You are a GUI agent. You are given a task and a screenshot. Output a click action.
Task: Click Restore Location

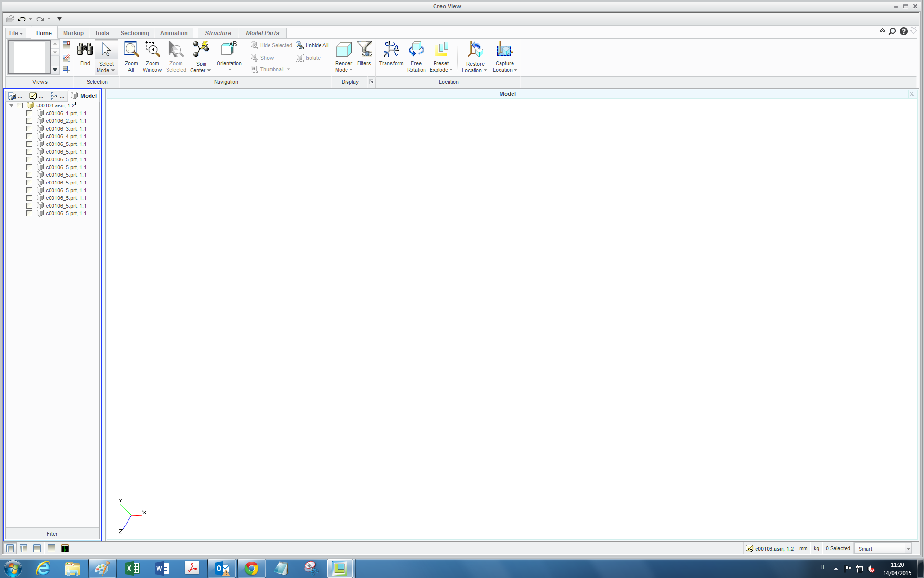tap(474, 56)
